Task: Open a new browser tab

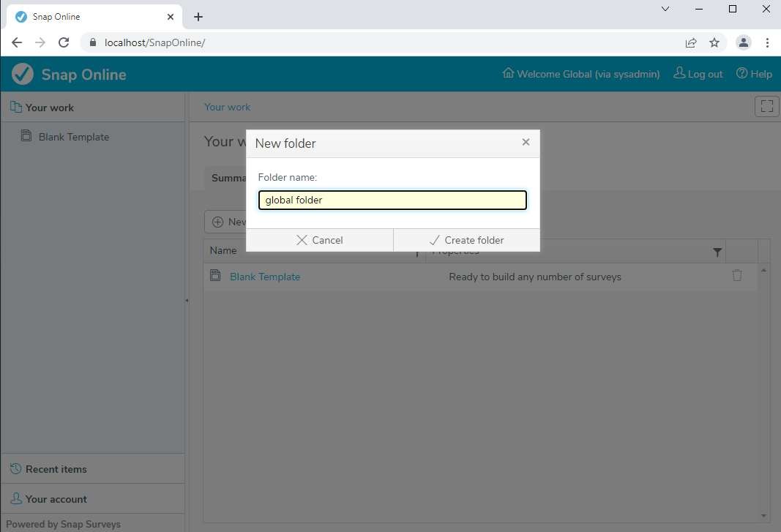Action: (198, 17)
